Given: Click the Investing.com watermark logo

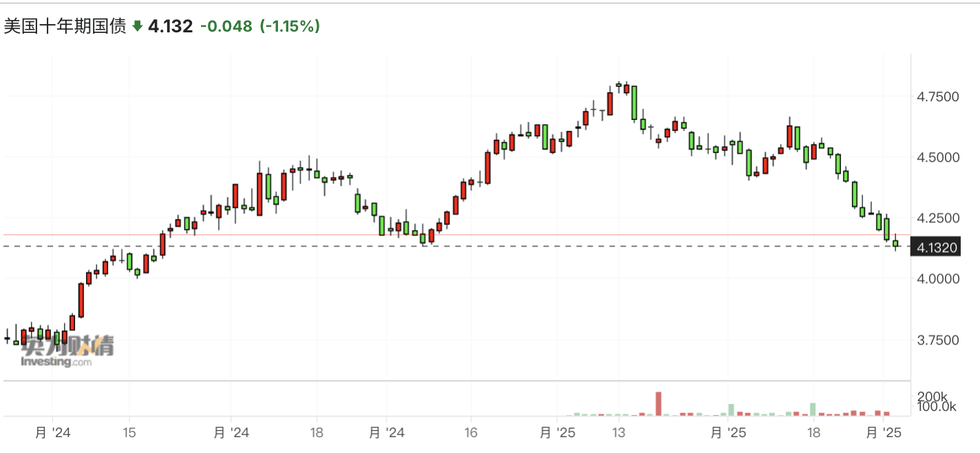Looking at the screenshot, I should (x=67, y=352).
